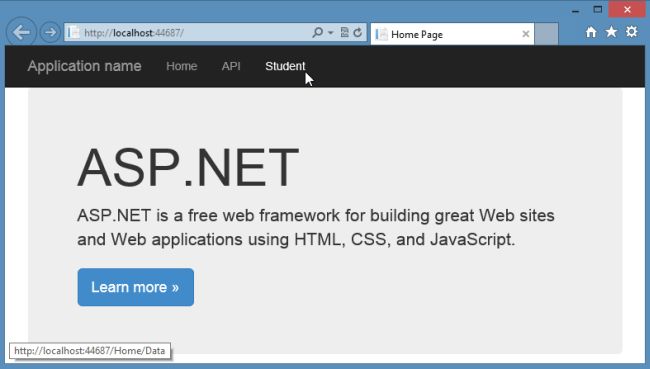Go back using the browser back arrow
The image size is (650, 369).
click(21, 32)
